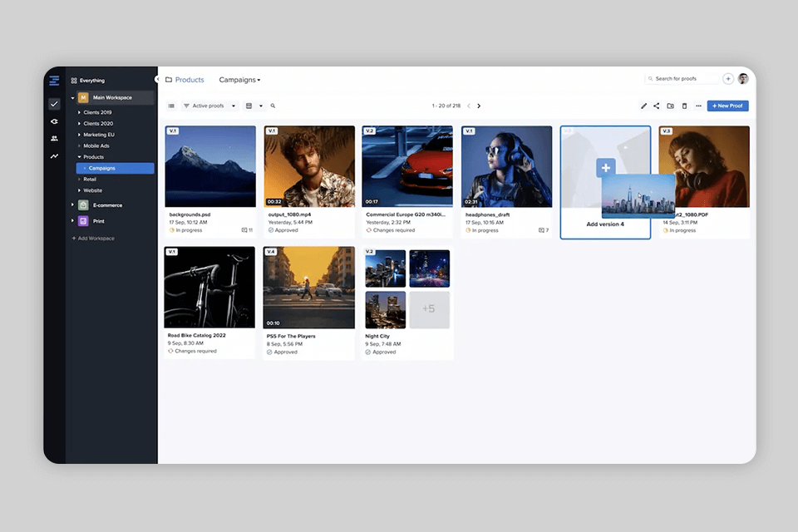Select the Mobile Ads folder

pyautogui.click(x=96, y=145)
